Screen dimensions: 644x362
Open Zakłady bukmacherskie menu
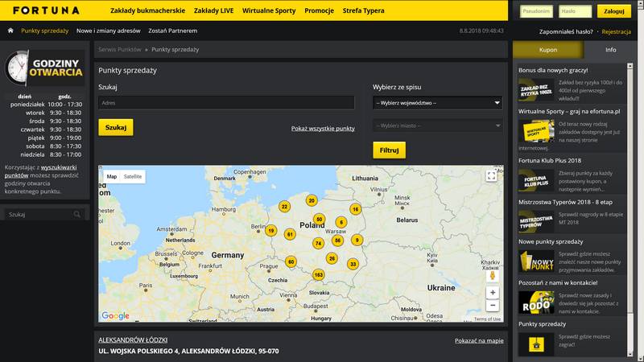coord(147,10)
